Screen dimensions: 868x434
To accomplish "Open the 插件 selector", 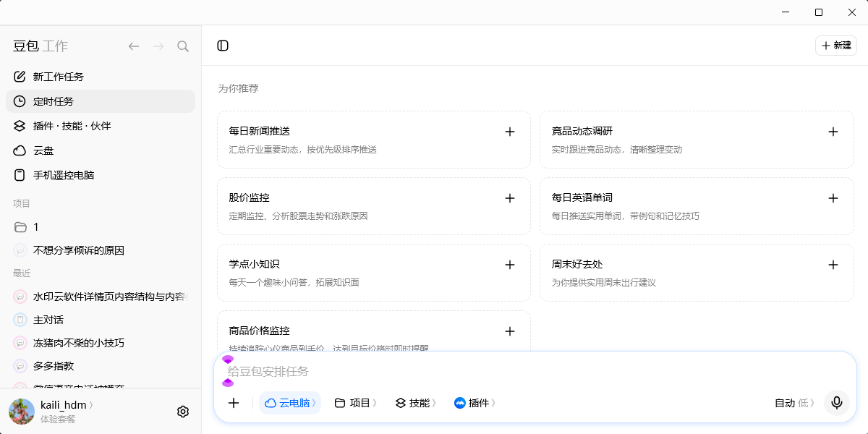I will click(475, 403).
